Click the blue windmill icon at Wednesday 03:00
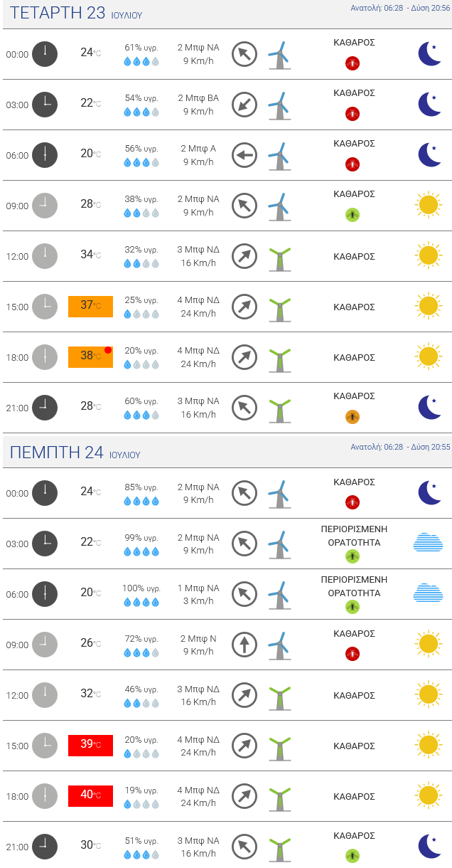 (279, 105)
